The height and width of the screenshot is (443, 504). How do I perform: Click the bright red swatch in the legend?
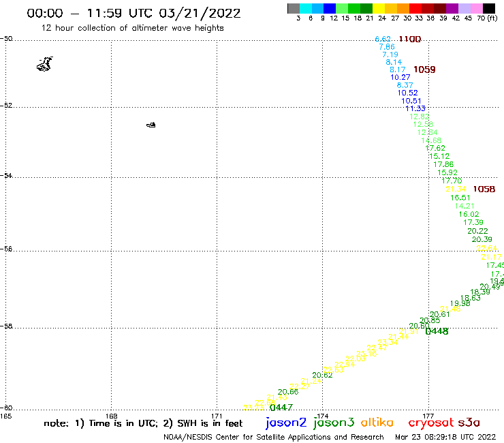click(x=415, y=8)
